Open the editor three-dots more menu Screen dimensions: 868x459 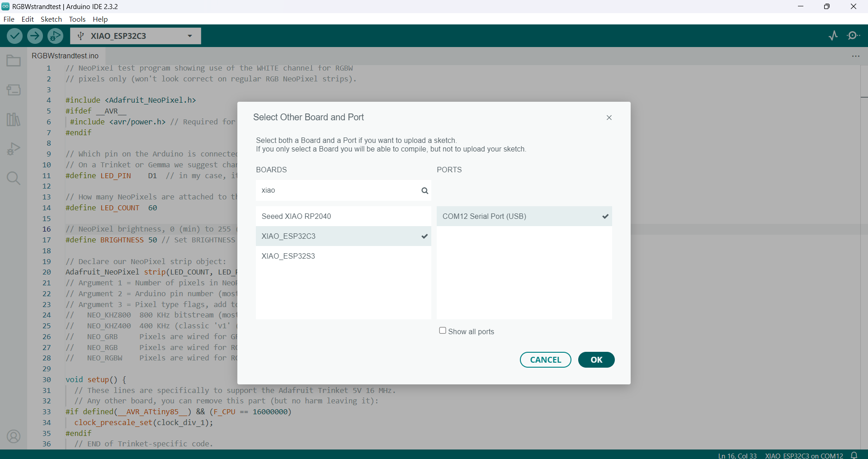pyautogui.click(x=856, y=56)
